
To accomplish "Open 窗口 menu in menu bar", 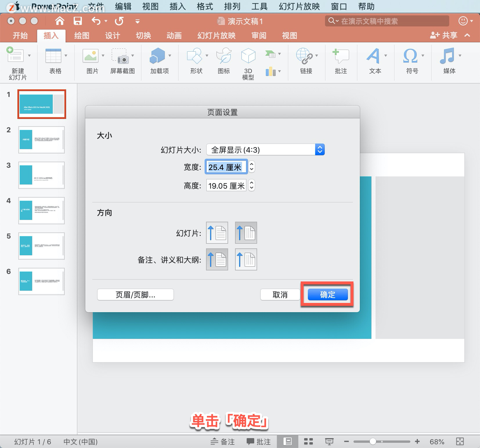I will click(339, 6).
